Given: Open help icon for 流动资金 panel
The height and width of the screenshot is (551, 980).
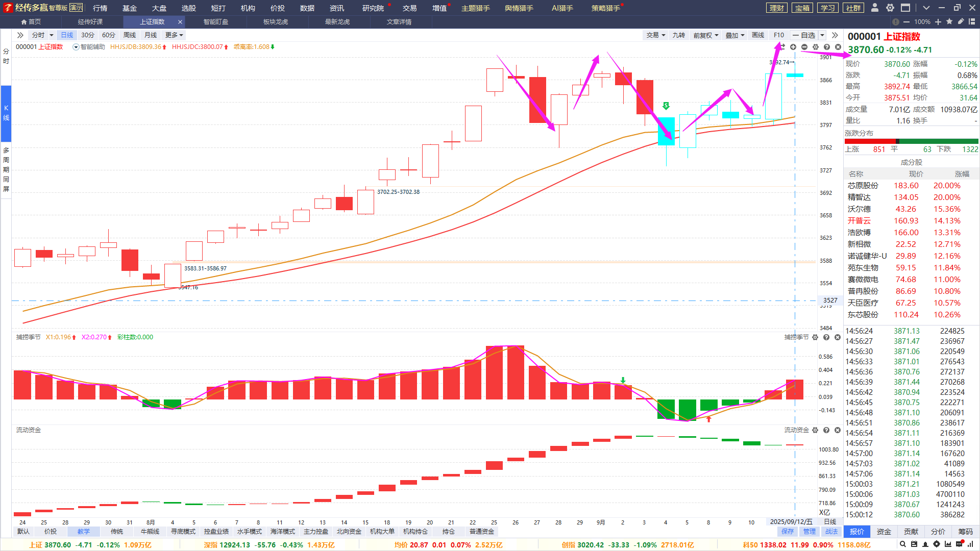Looking at the screenshot, I should tap(826, 430).
